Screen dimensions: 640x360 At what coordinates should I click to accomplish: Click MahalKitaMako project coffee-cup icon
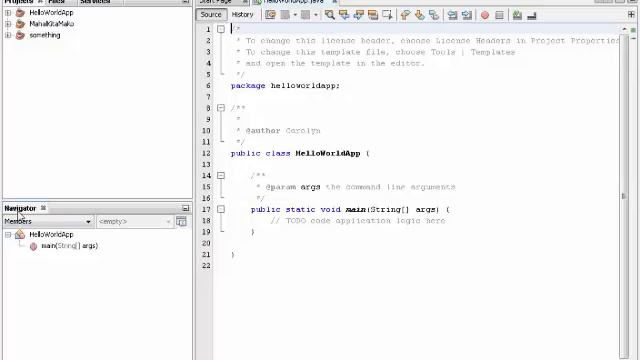(20, 24)
